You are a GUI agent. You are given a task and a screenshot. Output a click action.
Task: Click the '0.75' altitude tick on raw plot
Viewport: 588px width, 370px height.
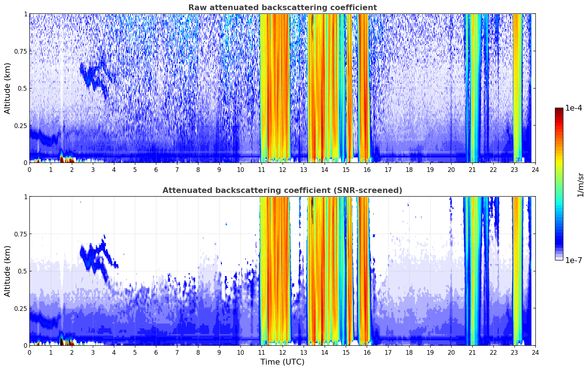(21, 52)
